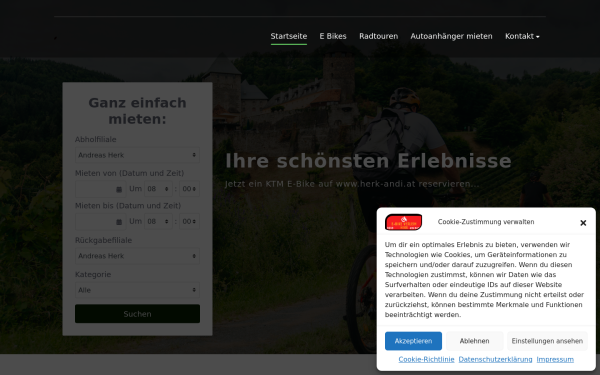
Task: Expand the Rückgabefiliale dropdown
Action: [x=137, y=256]
